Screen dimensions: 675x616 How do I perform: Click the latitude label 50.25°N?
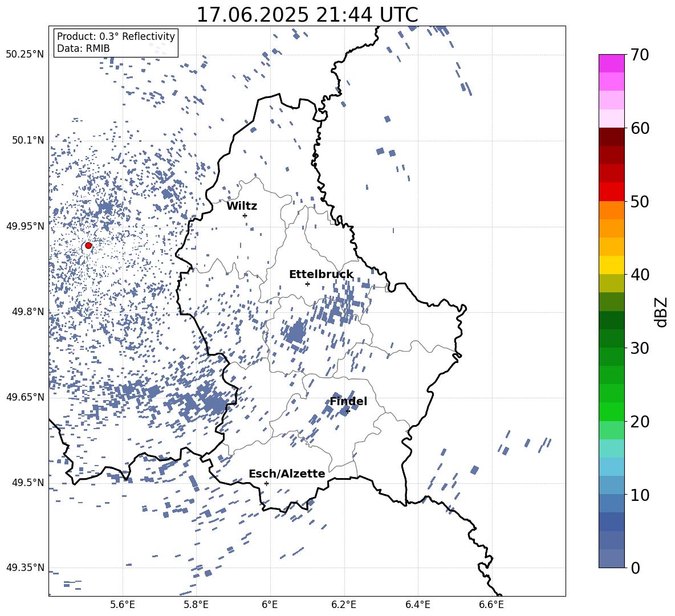pyautogui.click(x=25, y=55)
